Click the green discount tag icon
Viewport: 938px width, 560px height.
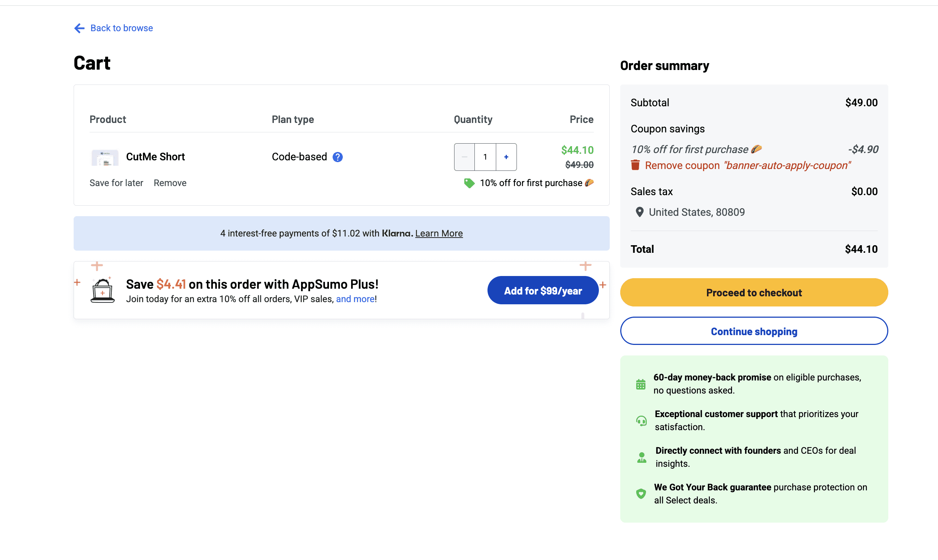click(469, 183)
